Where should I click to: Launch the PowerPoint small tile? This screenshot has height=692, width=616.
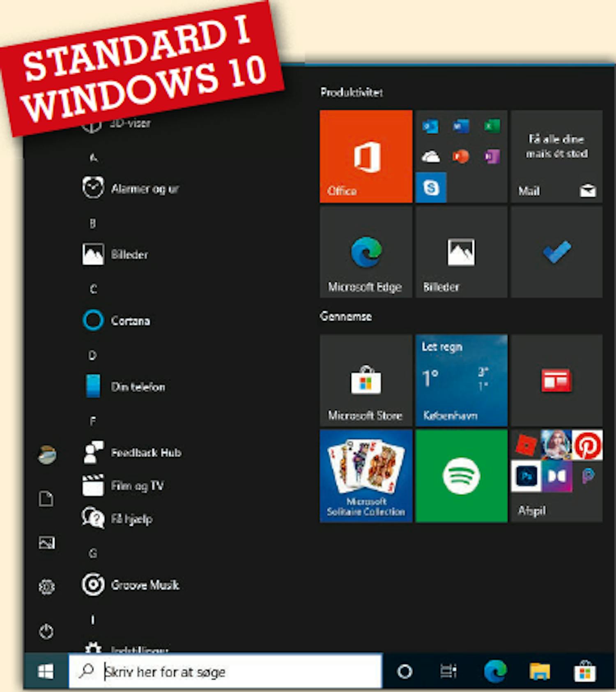pos(461,157)
